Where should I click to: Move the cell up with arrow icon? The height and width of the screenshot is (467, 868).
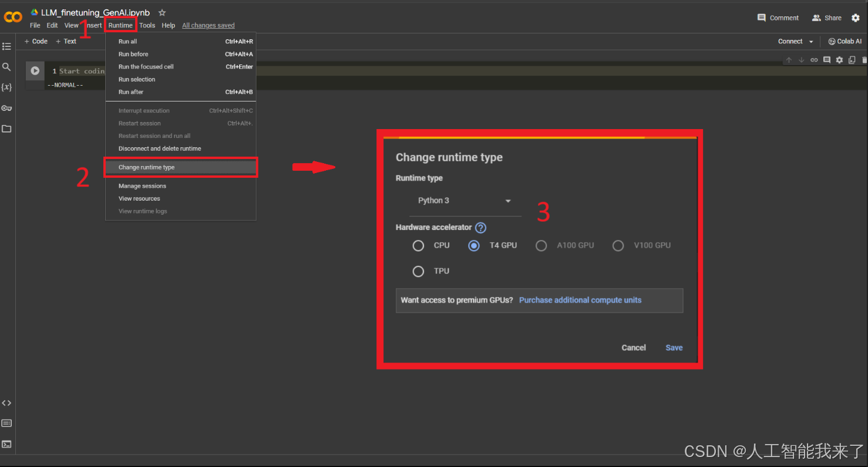point(789,60)
